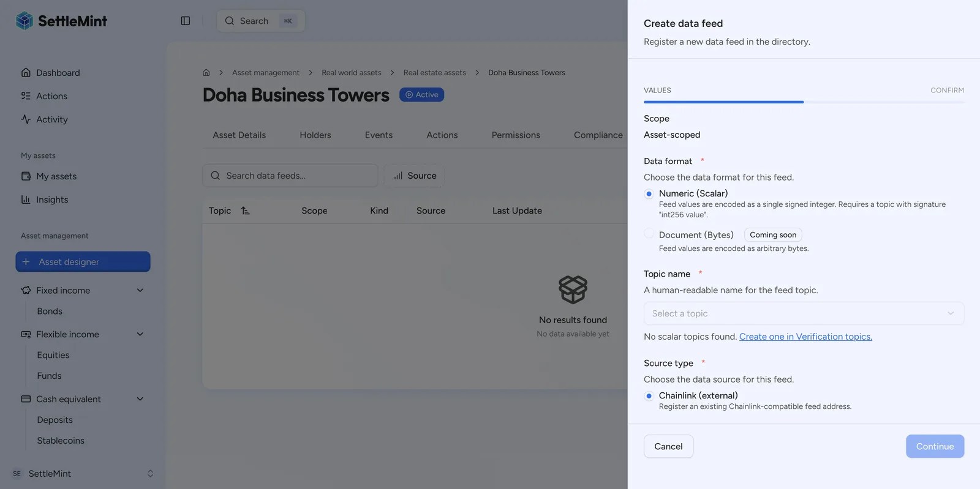
Task: Select Document (Bytes) radio option
Action: (x=649, y=233)
